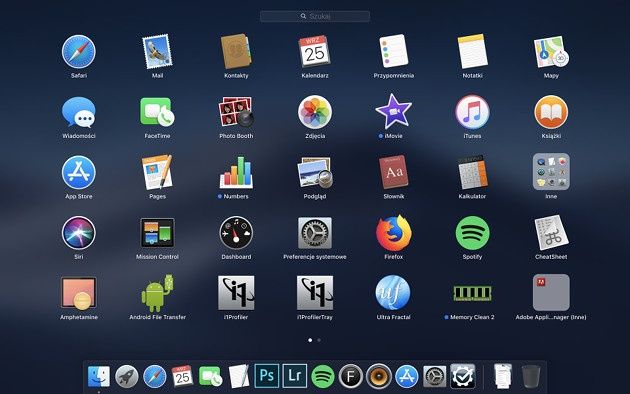Open the checkmark gear app in Dock

[x=462, y=376]
